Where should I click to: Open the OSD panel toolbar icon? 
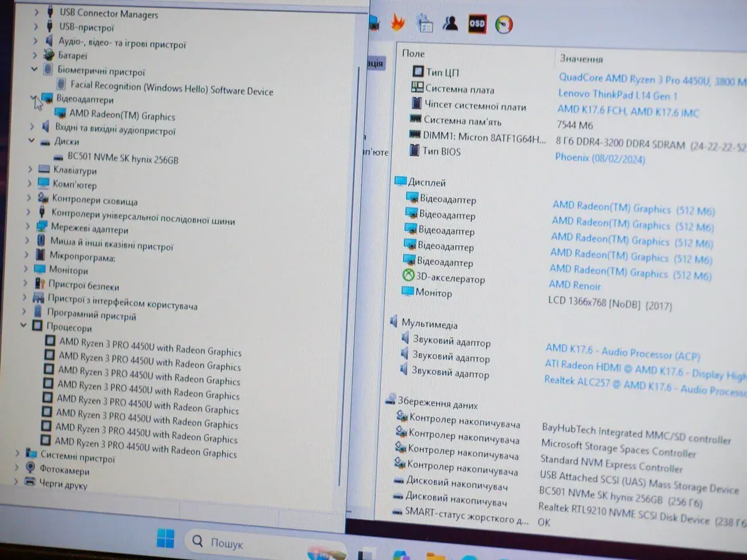(x=477, y=23)
